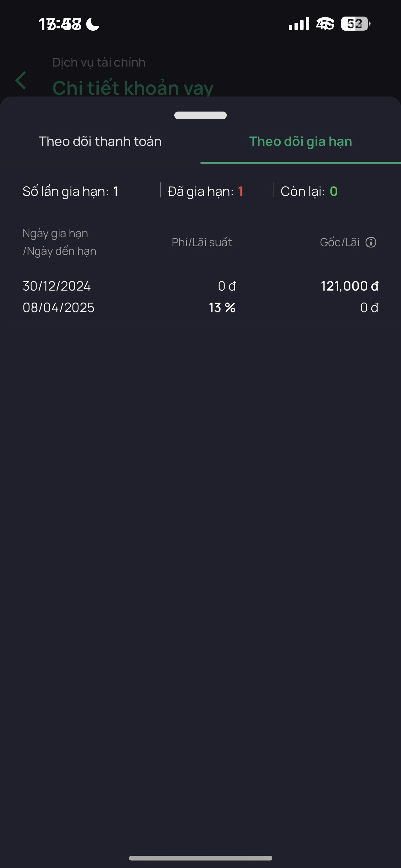Image resolution: width=401 pixels, height=868 pixels.
Task: Tap the 13 % interest rate value
Action: click(222, 308)
